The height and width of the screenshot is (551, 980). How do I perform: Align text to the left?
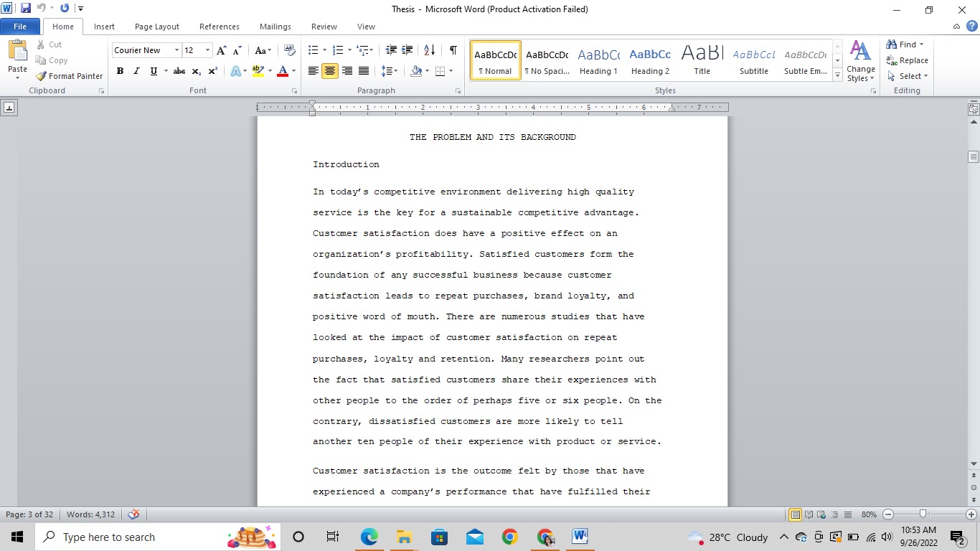(314, 71)
